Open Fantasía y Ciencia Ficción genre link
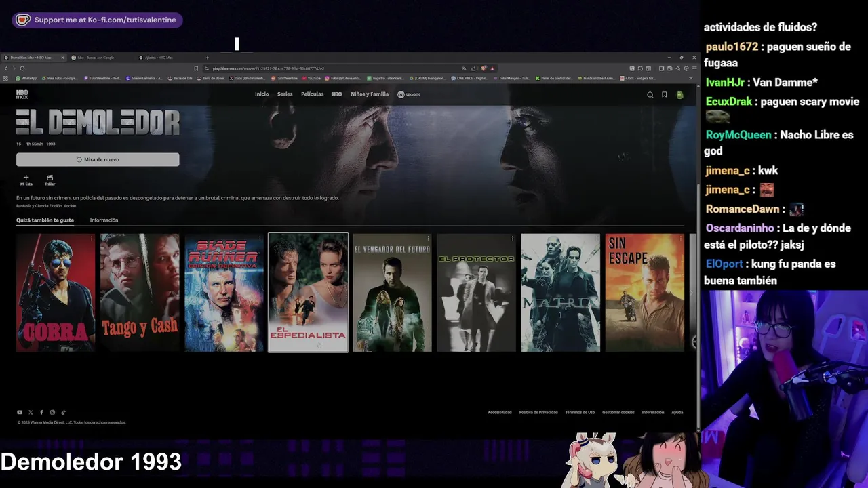868x488 pixels. (x=39, y=206)
